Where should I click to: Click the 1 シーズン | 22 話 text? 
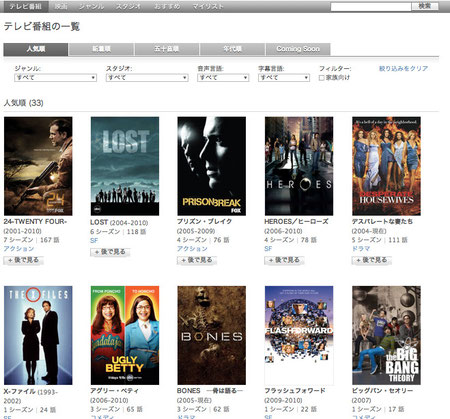290,409
